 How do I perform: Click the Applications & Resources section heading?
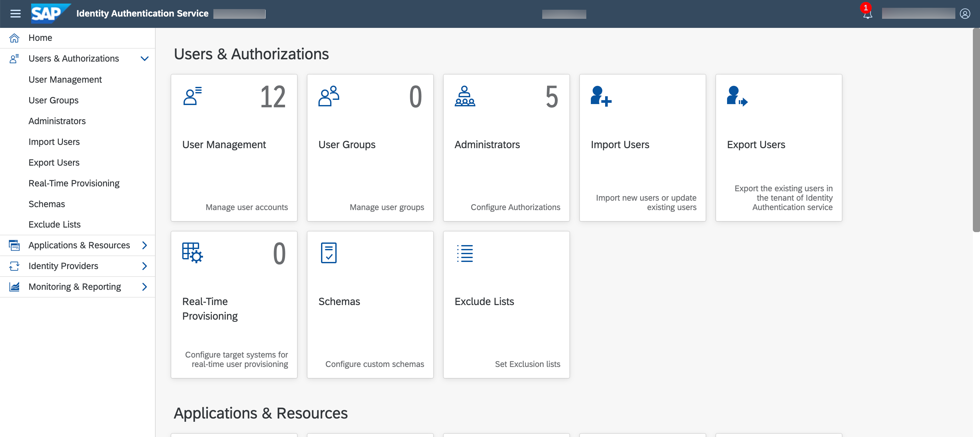(261, 413)
